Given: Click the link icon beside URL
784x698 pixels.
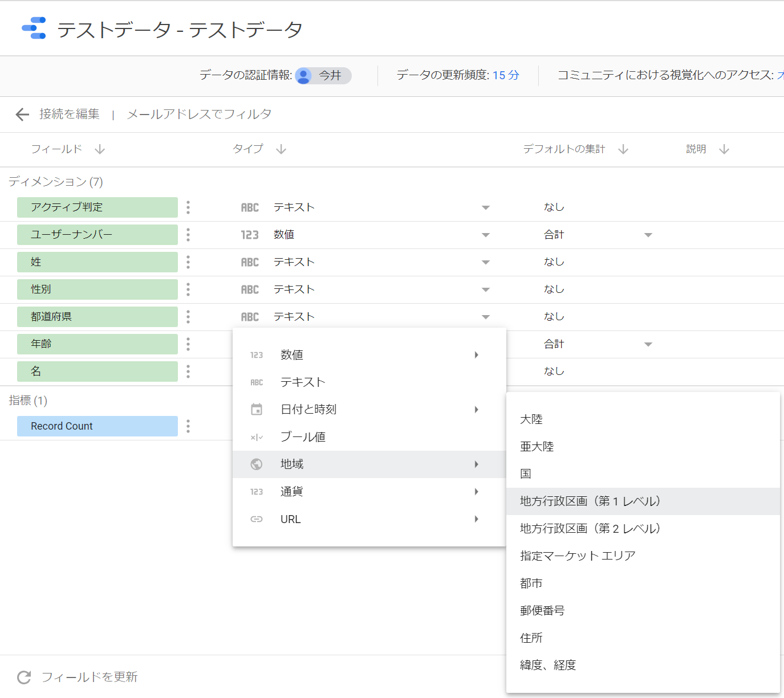Looking at the screenshot, I should coord(257,519).
